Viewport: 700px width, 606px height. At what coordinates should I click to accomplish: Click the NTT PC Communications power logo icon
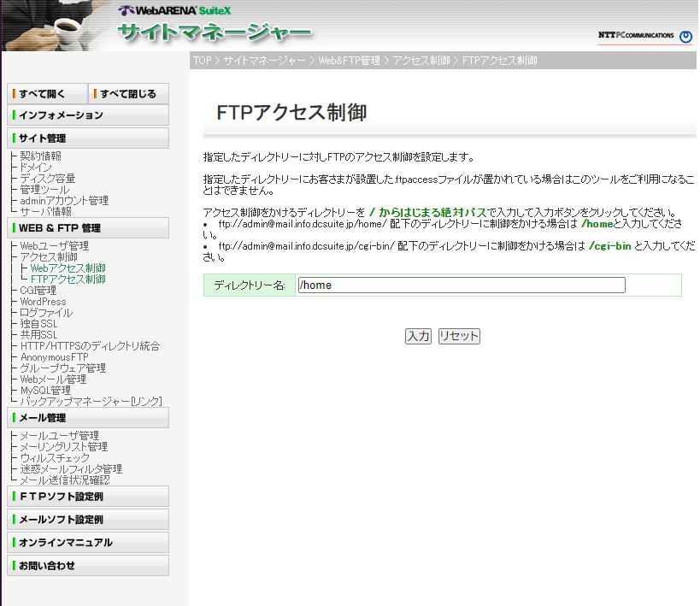[x=685, y=37]
